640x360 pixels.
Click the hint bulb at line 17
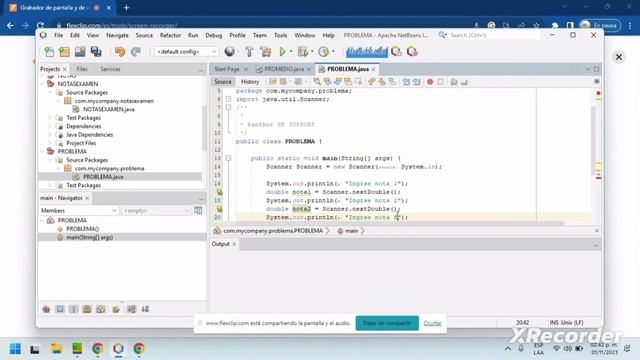[x=219, y=192]
